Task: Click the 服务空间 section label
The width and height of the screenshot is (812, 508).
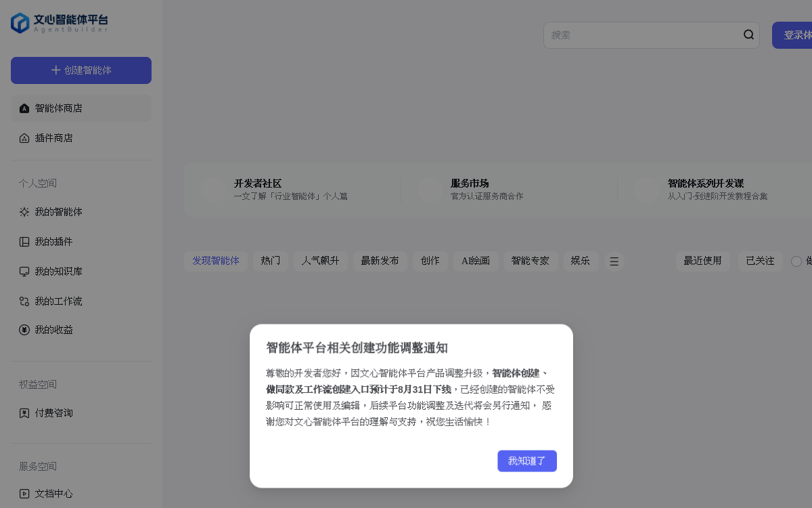Action: tap(38, 467)
